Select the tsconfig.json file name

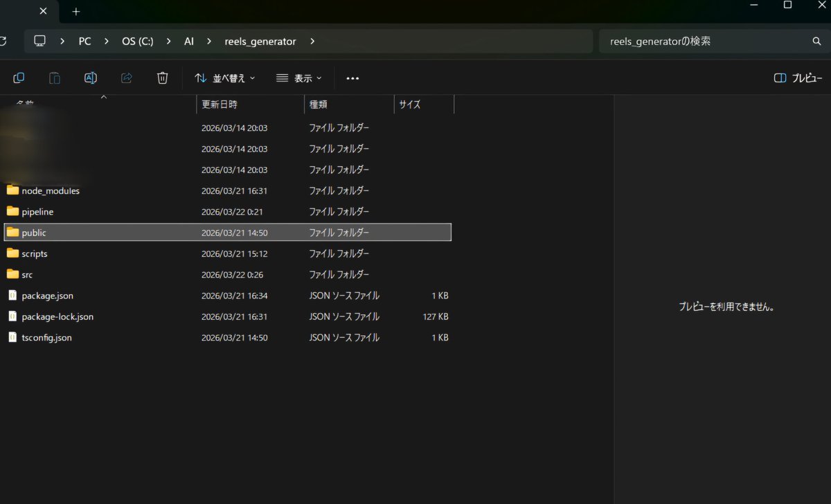[46, 338]
